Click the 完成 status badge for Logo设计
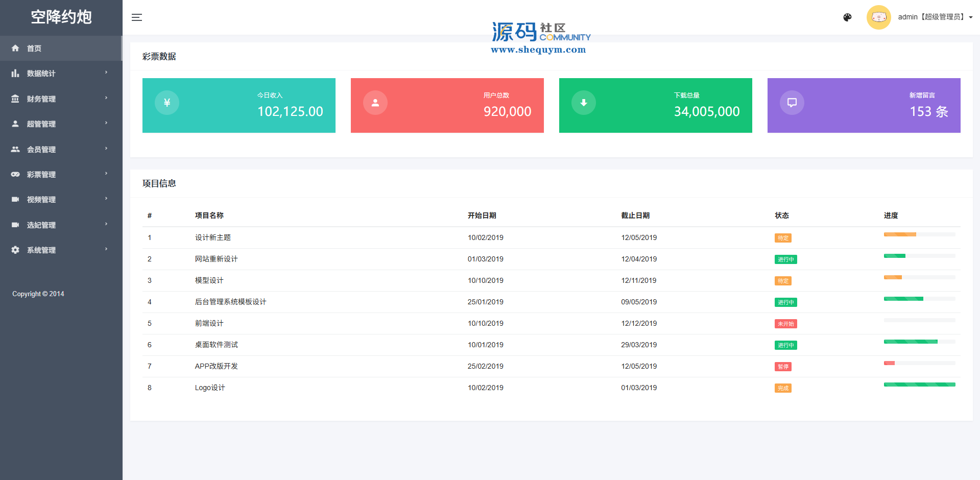Viewport: 980px width, 480px height. (x=783, y=388)
